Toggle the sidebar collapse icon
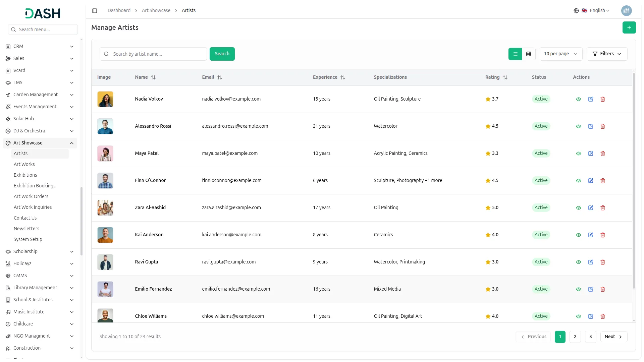644x362 pixels. 95,11
